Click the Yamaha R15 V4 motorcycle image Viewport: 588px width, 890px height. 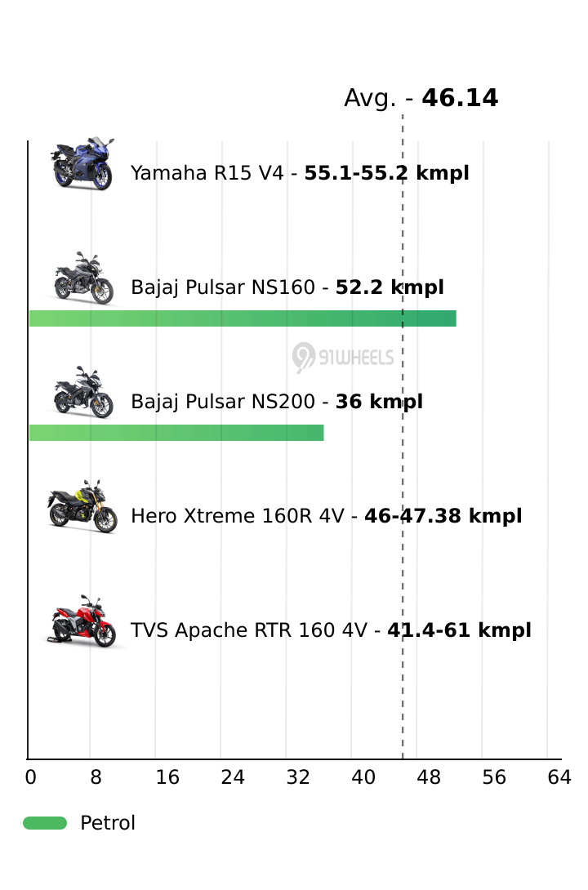[82, 164]
